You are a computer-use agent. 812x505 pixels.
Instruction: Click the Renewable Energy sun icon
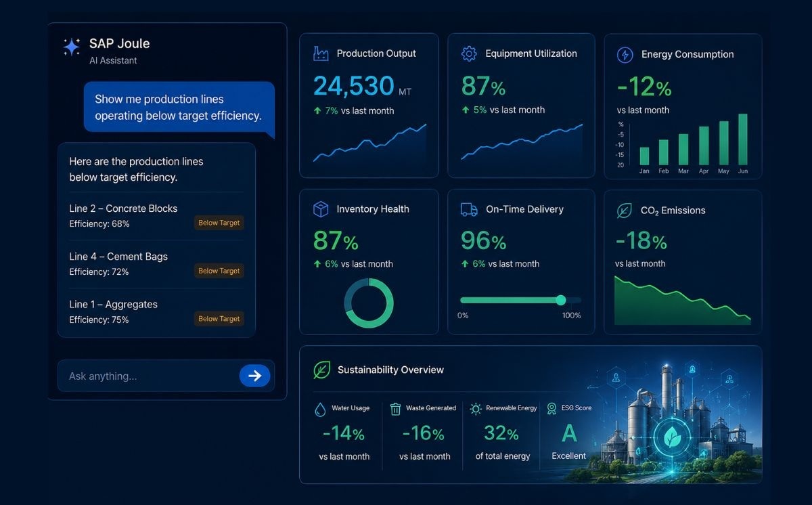point(476,409)
